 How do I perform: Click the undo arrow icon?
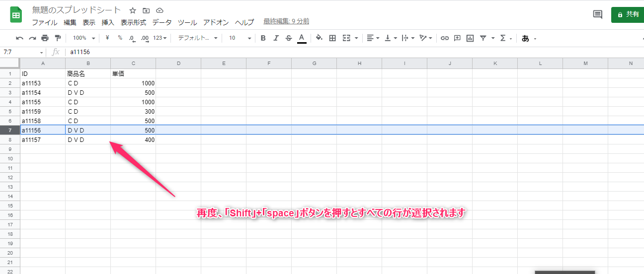tap(20, 38)
